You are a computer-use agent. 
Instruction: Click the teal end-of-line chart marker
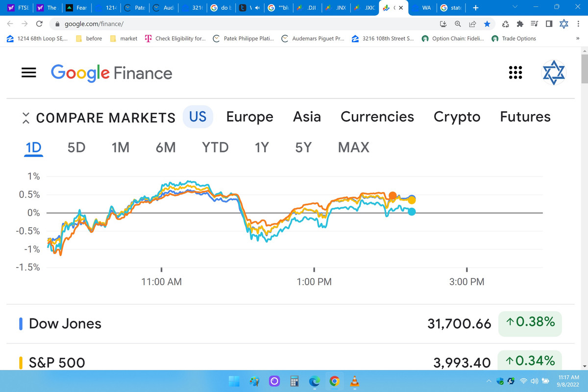point(412,212)
